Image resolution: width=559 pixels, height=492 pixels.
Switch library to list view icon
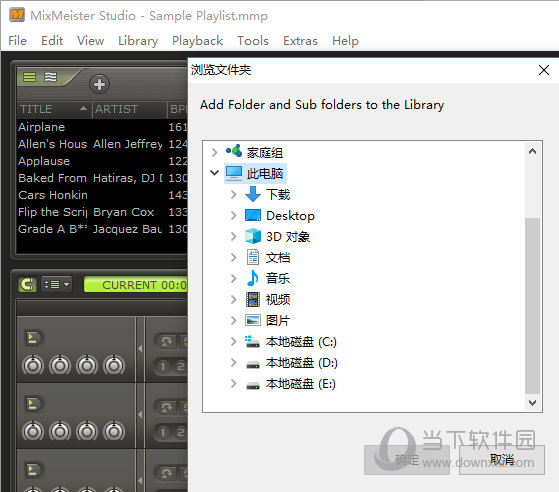[x=29, y=77]
